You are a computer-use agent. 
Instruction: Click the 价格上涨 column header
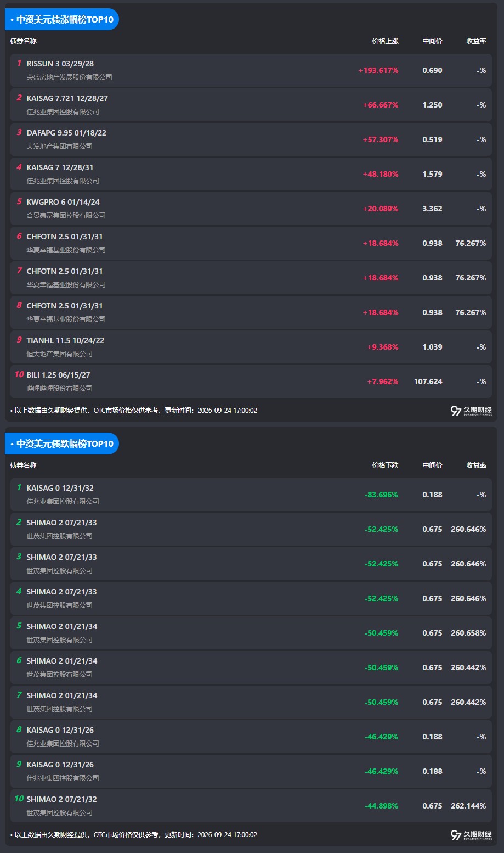pos(385,41)
